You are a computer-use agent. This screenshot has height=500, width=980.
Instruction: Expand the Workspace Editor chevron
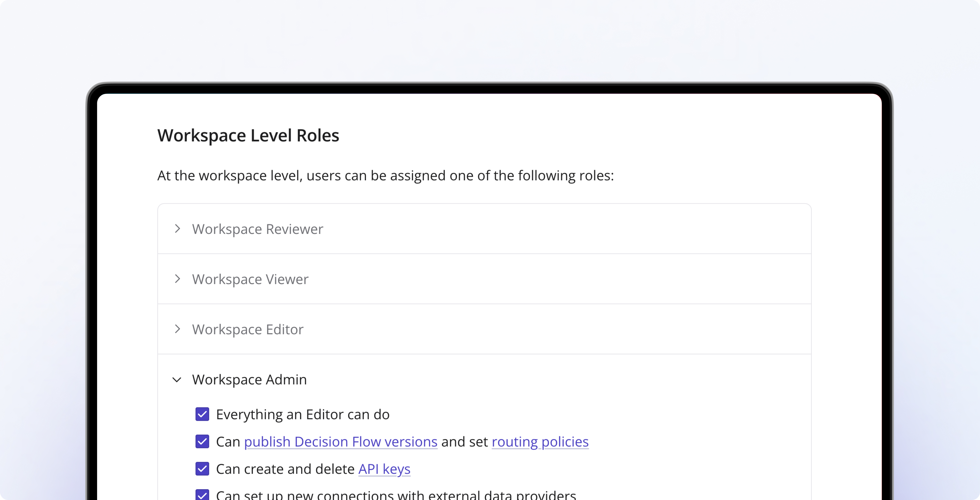[177, 329]
